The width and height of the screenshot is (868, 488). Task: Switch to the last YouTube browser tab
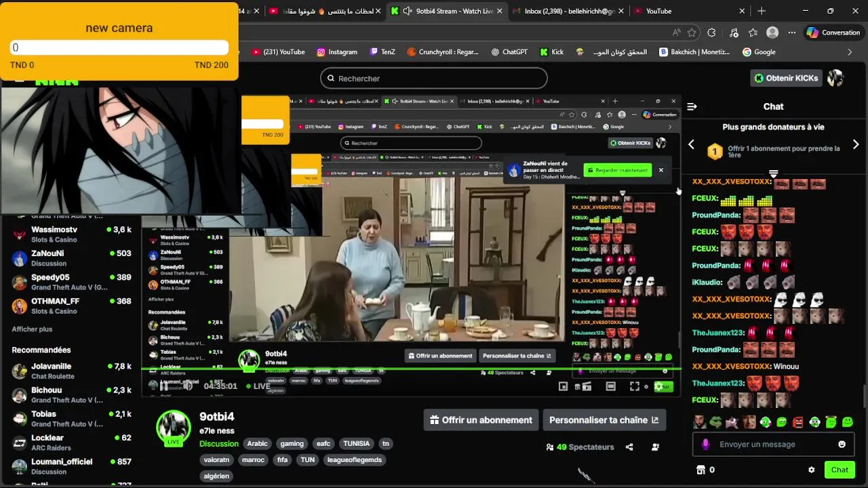(x=688, y=11)
